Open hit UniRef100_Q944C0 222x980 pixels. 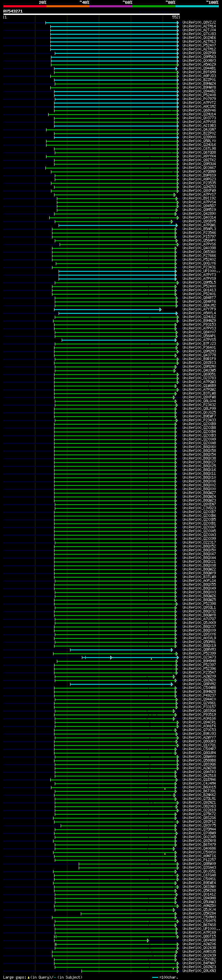[199, 699]
